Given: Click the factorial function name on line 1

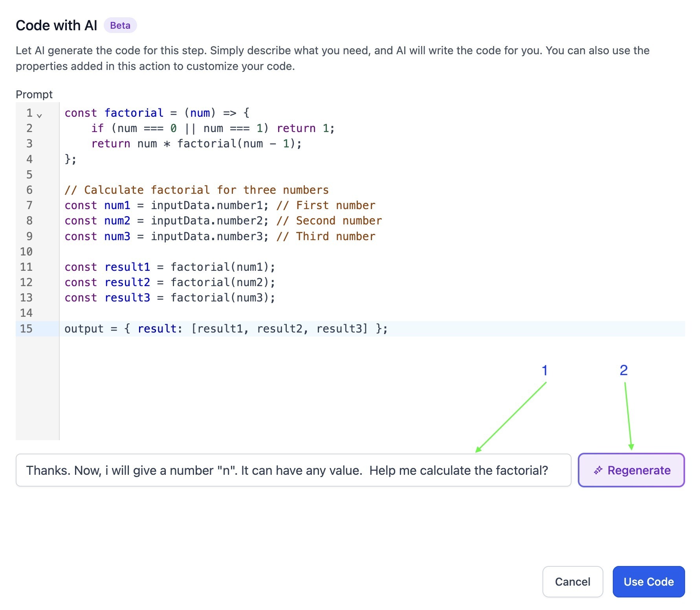Looking at the screenshot, I should [134, 113].
